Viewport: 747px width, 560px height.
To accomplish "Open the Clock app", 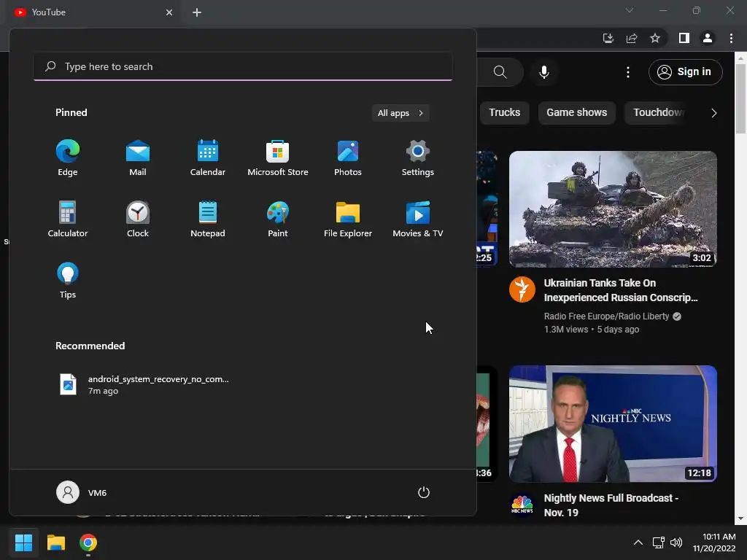I will coord(138,219).
